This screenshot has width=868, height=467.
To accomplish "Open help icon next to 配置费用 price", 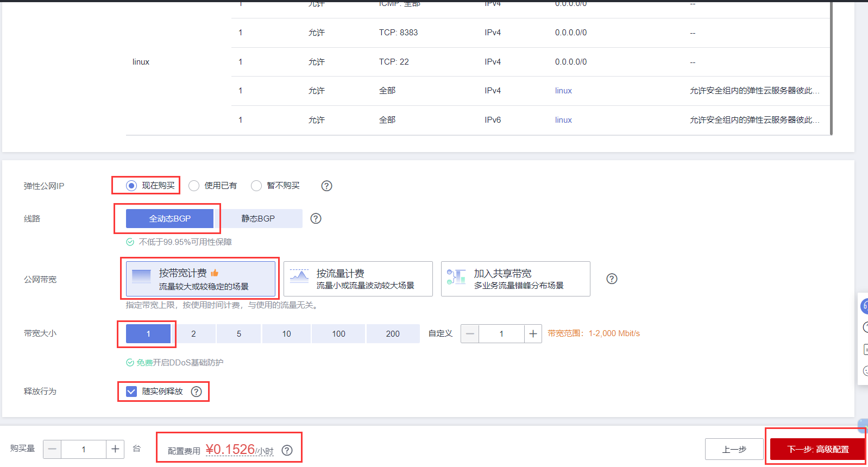I will (287, 450).
